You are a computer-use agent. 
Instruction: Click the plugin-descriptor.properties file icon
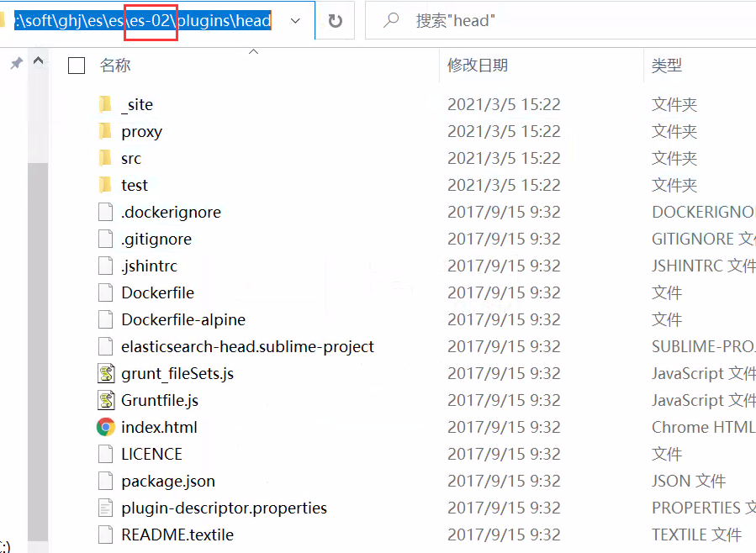pos(106,508)
